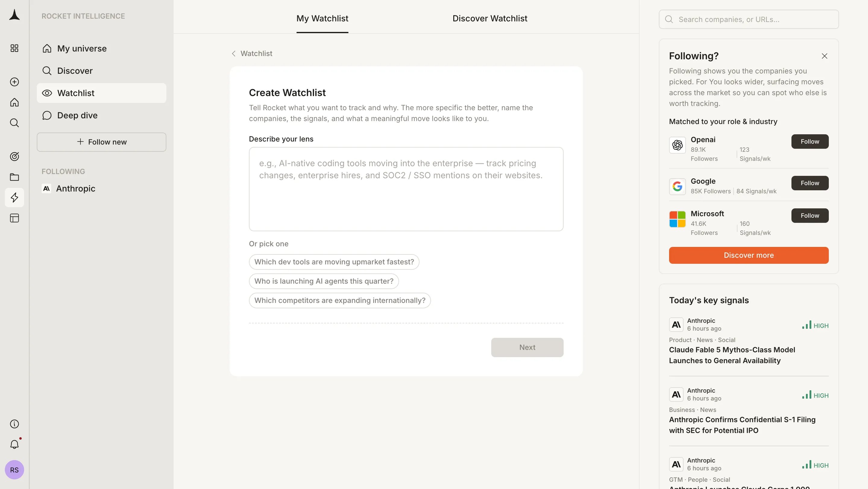Image resolution: width=868 pixels, height=489 pixels.
Task: Open the target icon in the left rail
Action: point(14,157)
